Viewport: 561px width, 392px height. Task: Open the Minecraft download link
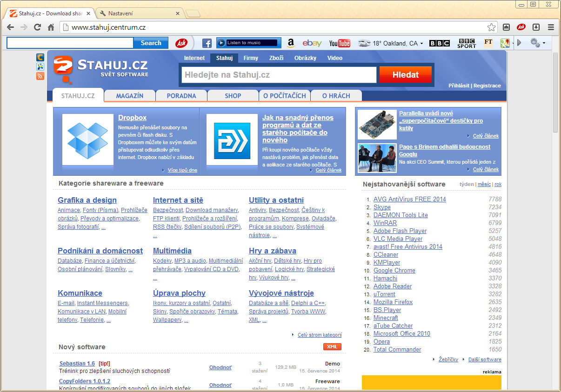click(386, 318)
